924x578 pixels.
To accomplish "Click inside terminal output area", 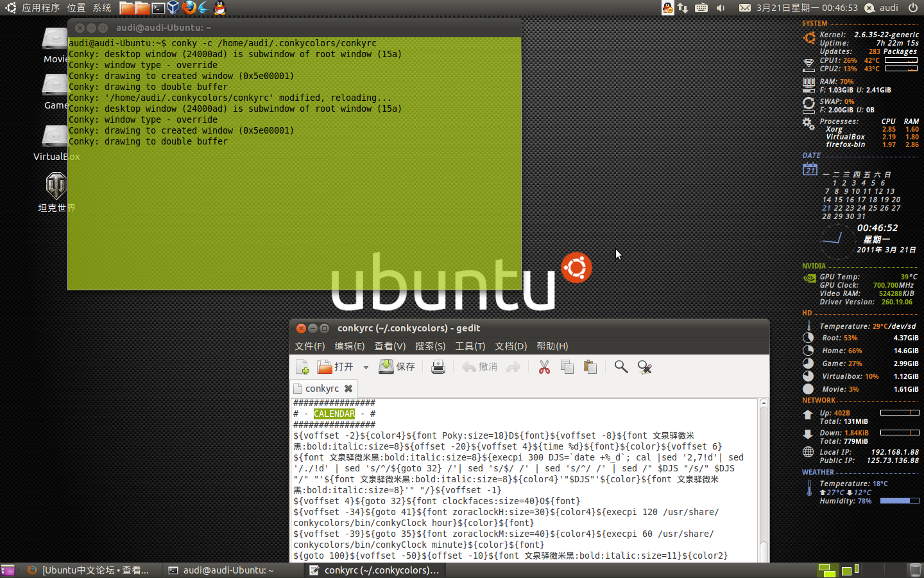I will click(294, 163).
